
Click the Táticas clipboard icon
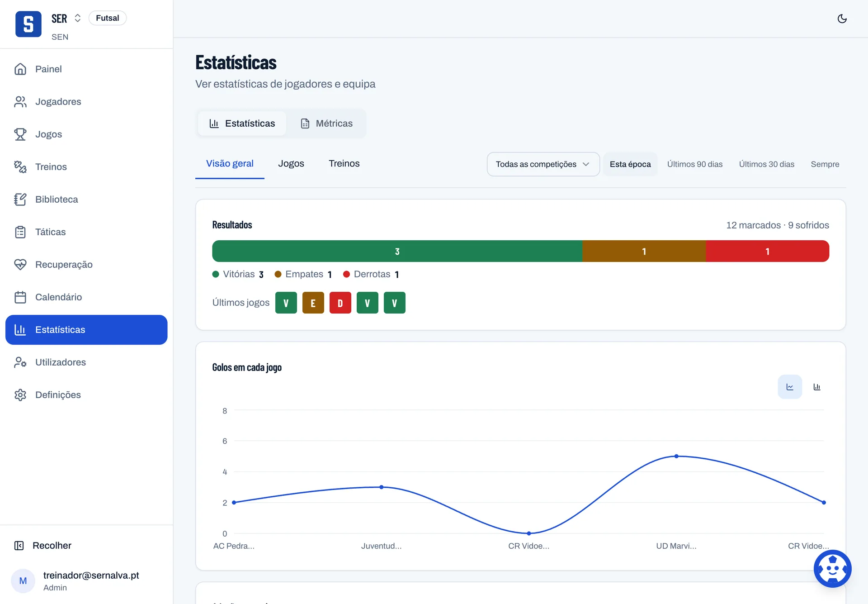tap(20, 232)
